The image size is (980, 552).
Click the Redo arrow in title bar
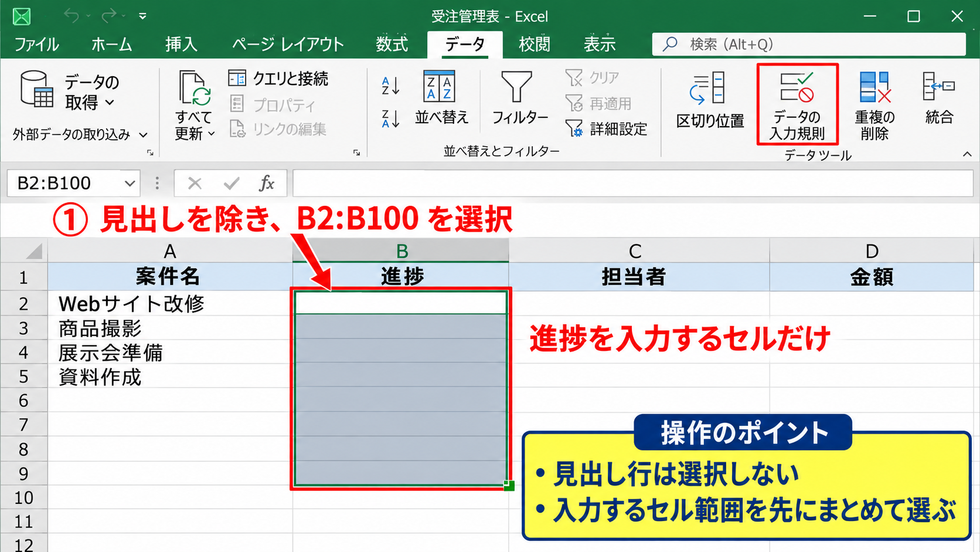pos(109,16)
